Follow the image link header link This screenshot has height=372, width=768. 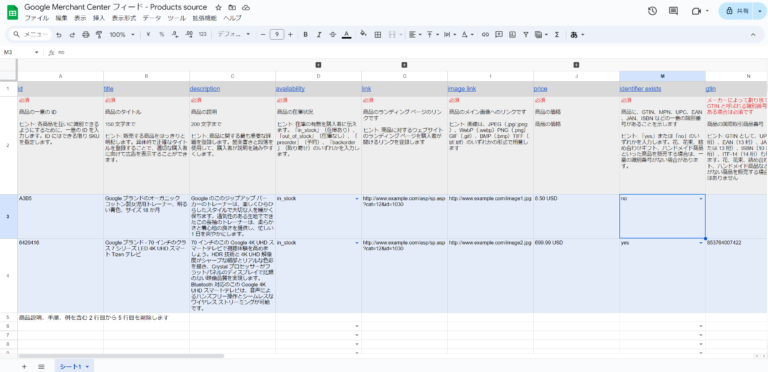click(x=462, y=89)
